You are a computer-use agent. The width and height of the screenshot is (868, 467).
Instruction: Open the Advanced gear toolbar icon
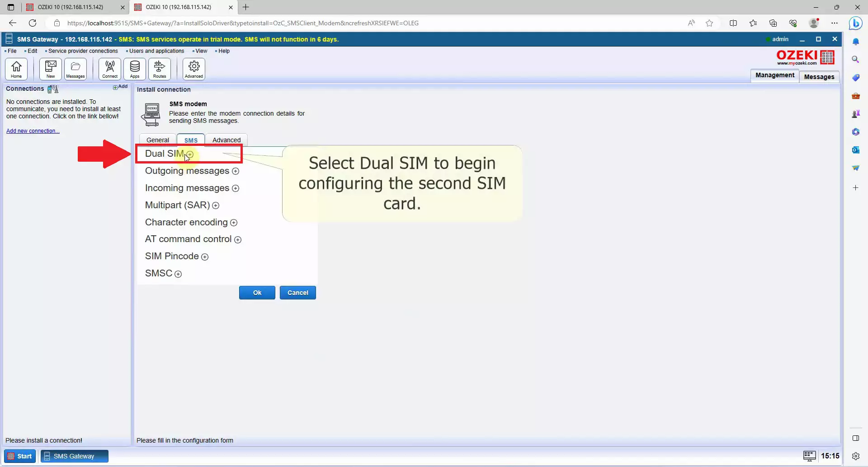tap(194, 69)
